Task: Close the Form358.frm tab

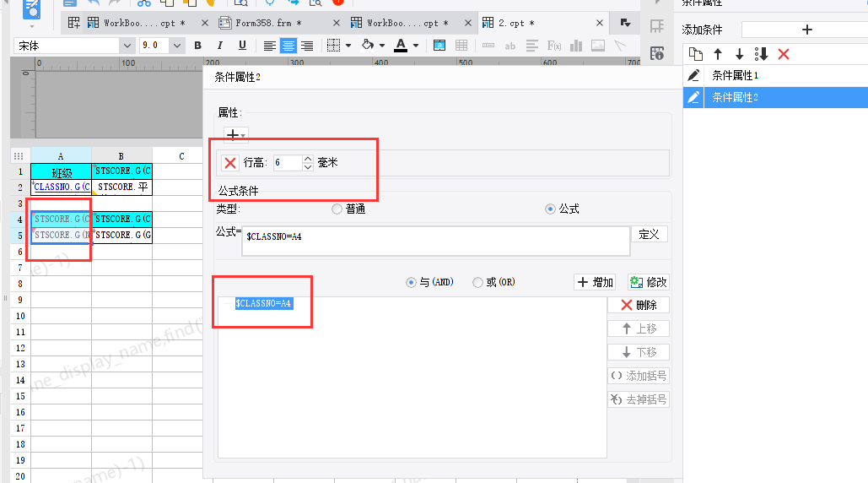Action: (337, 23)
